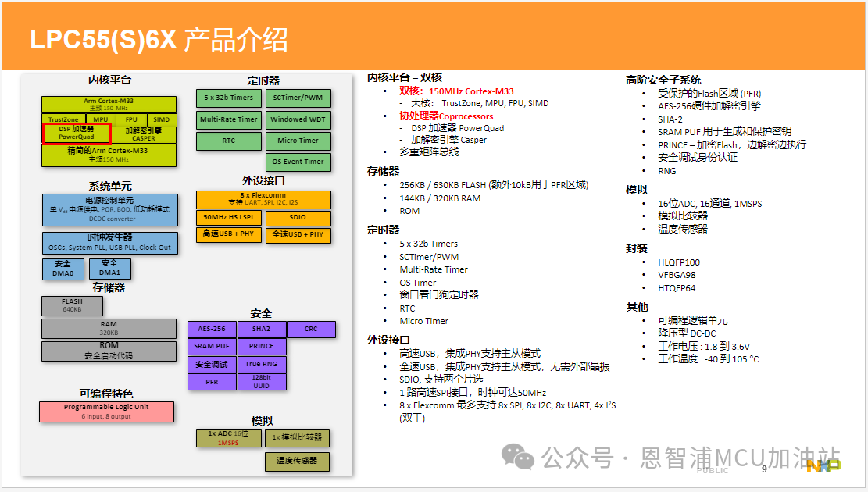The image size is (868, 492).
Task: Click the SDIO block
Action: (298, 218)
